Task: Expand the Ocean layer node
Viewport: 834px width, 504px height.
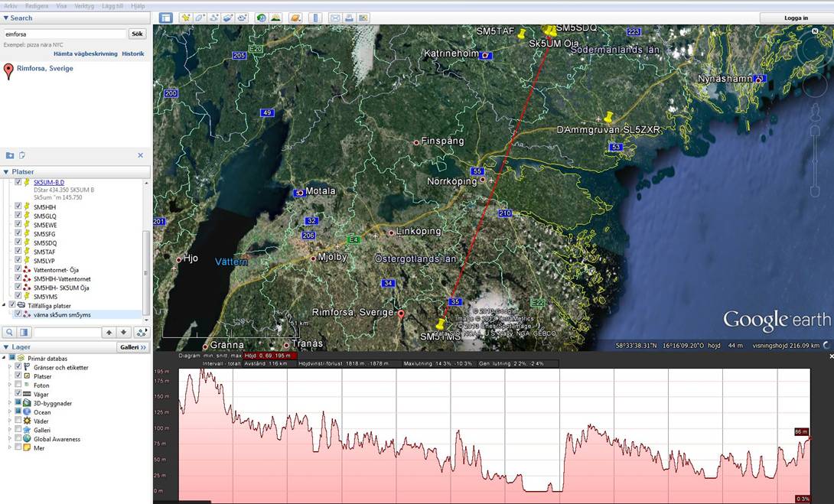Action: tap(10, 411)
